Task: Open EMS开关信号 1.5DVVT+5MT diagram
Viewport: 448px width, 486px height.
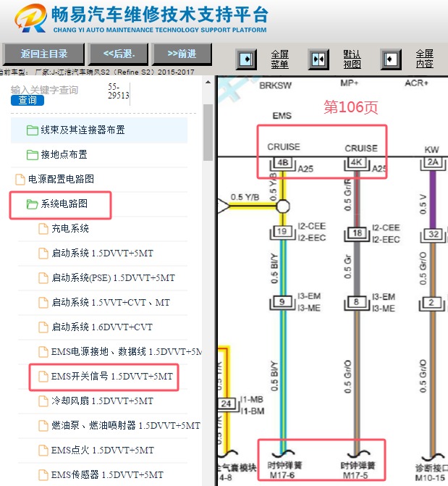Action: [x=112, y=377]
